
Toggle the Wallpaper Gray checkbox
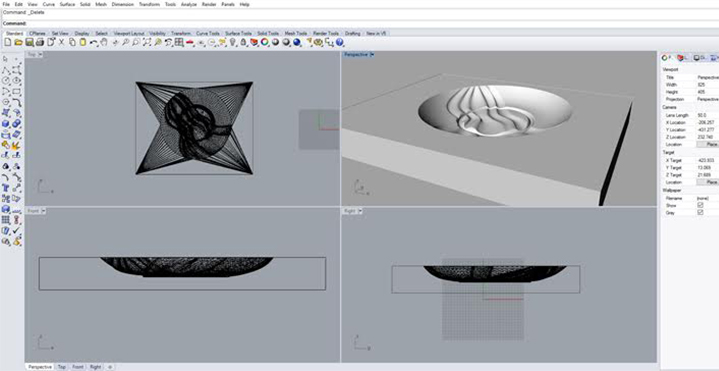(700, 213)
